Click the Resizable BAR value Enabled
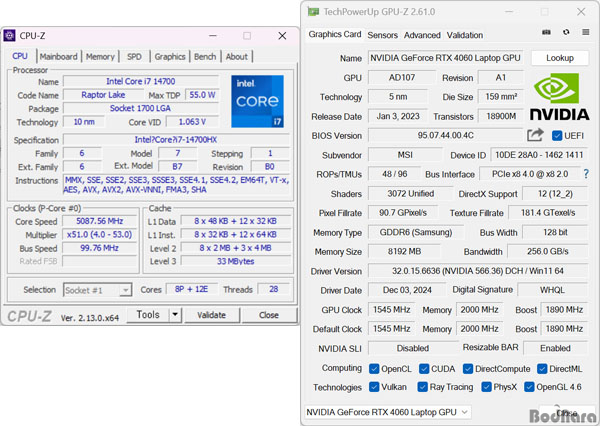 [x=555, y=348]
